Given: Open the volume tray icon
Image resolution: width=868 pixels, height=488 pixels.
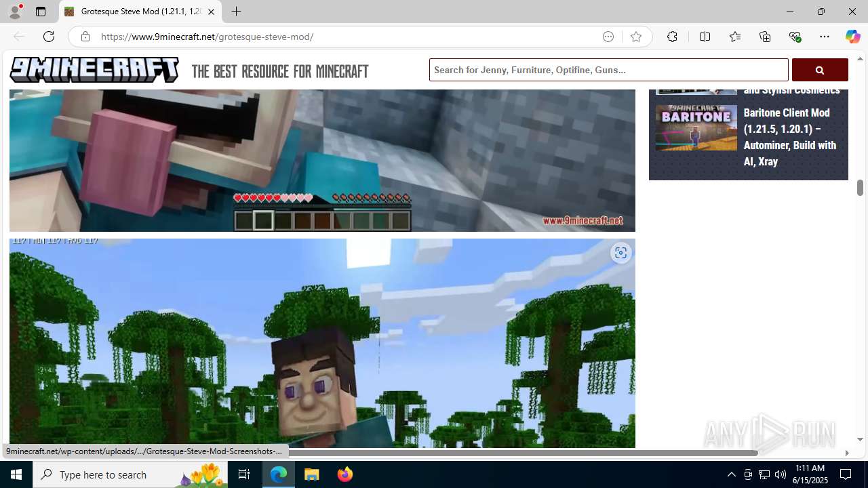Looking at the screenshot, I should point(781,474).
